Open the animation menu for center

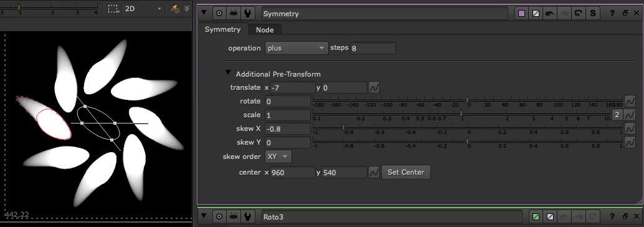374,172
